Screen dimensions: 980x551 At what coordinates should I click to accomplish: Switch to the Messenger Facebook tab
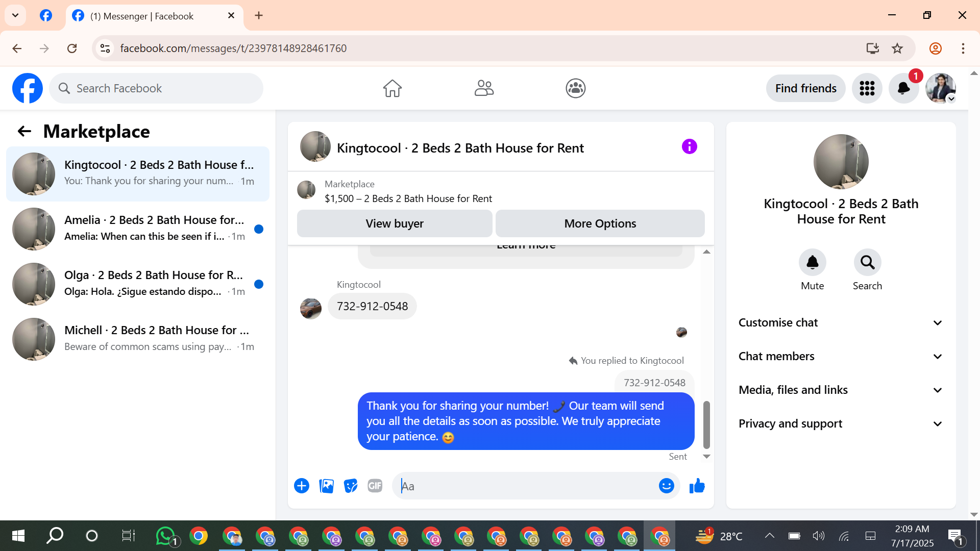click(154, 16)
